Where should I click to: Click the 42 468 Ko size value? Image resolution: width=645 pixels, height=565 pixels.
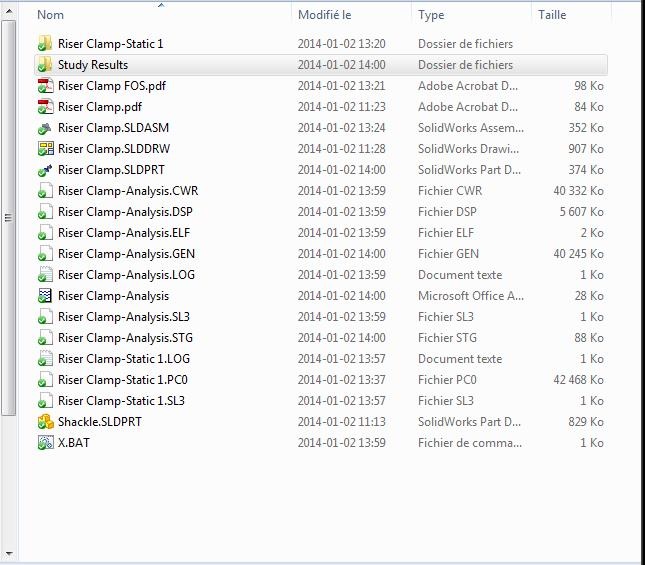(578, 380)
